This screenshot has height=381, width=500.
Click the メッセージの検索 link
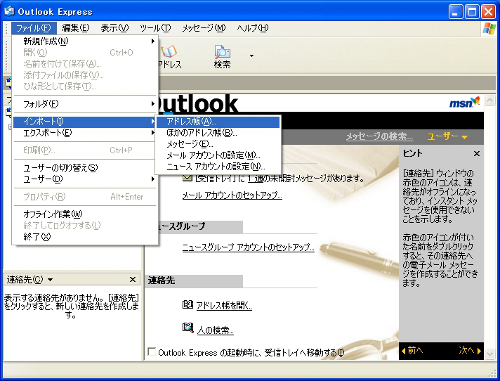pos(379,136)
